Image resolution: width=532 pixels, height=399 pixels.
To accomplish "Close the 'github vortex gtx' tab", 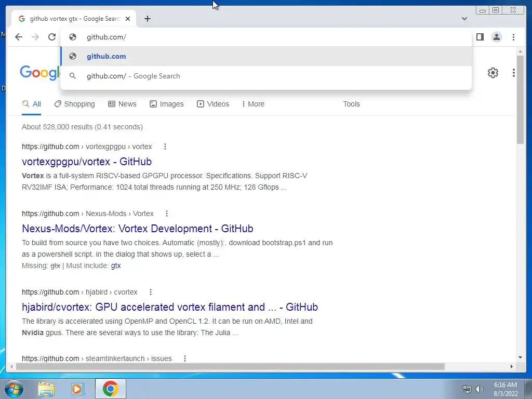I will [x=128, y=19].
